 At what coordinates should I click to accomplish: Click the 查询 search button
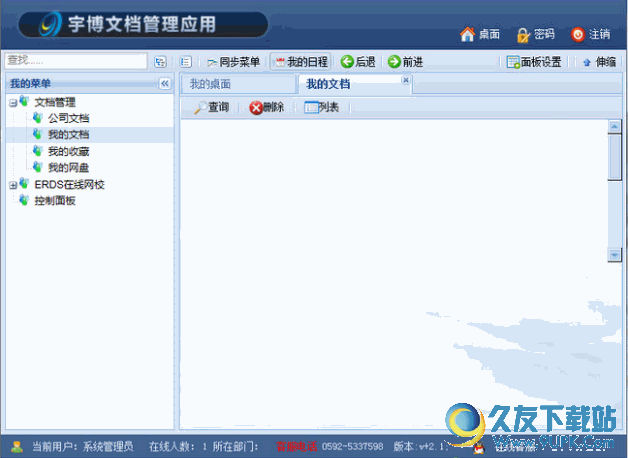tap(211, 107)
